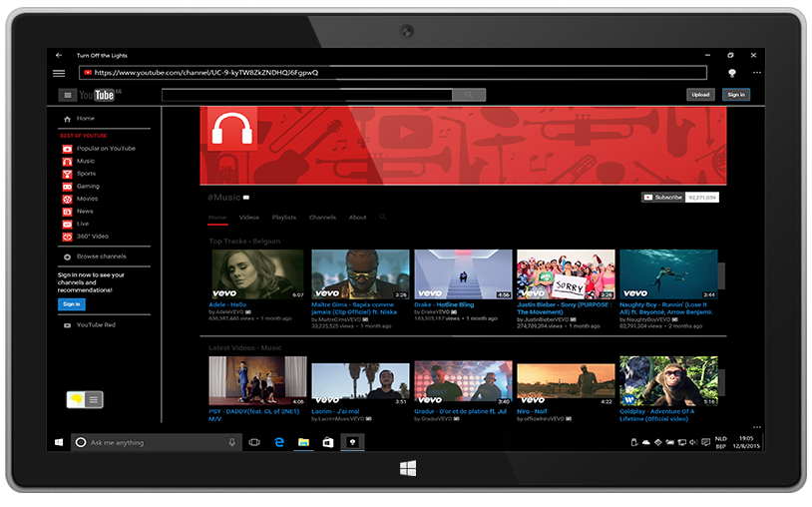Open Task View on the taskbar

(x=254, y=442)
